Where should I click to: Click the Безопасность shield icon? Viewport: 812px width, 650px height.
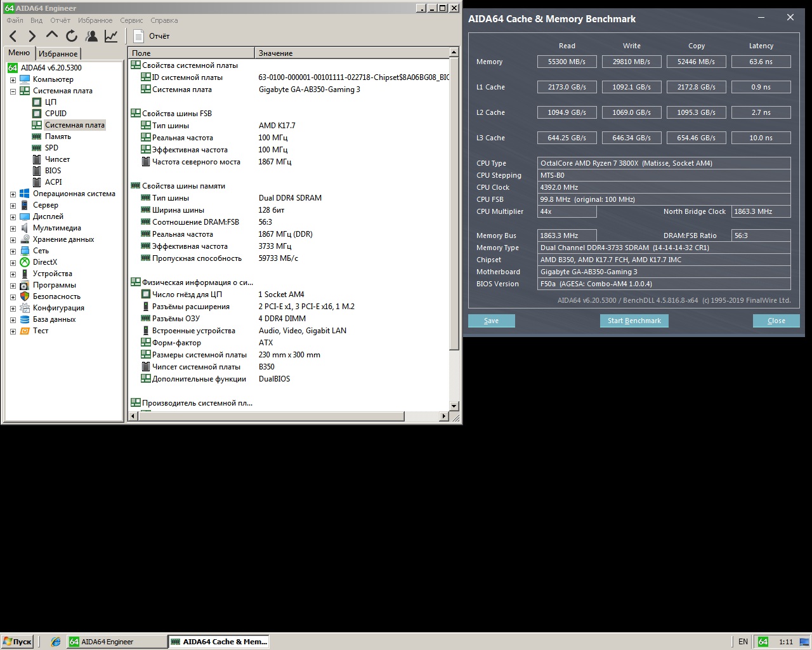[25, 296]
